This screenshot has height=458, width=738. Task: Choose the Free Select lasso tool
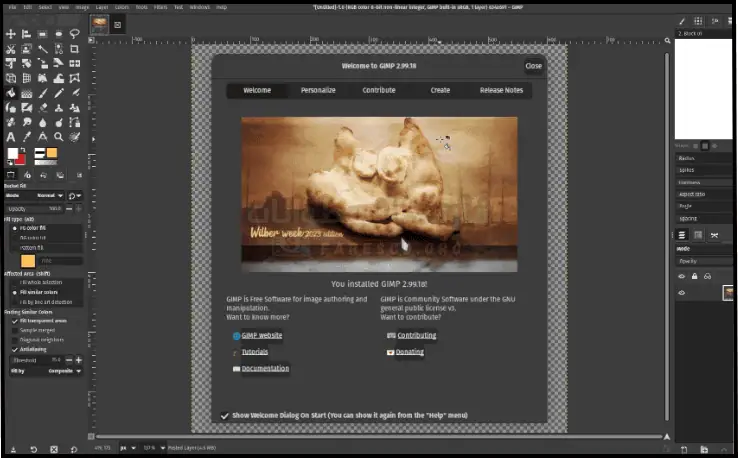click(74, 34)
